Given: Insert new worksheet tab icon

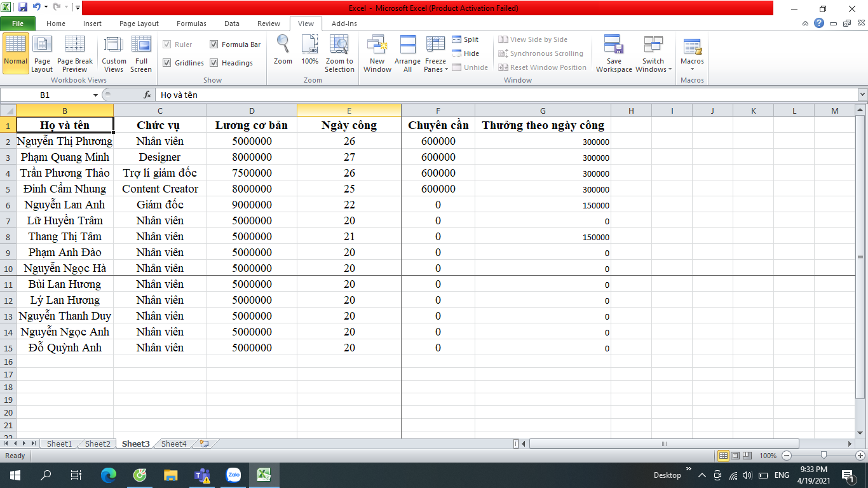Looking at the screenshot, I should point(203,444).
